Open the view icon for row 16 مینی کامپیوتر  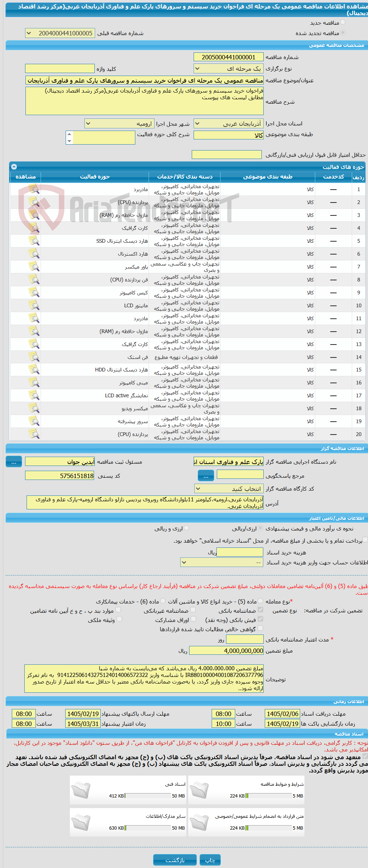(34, 383)
